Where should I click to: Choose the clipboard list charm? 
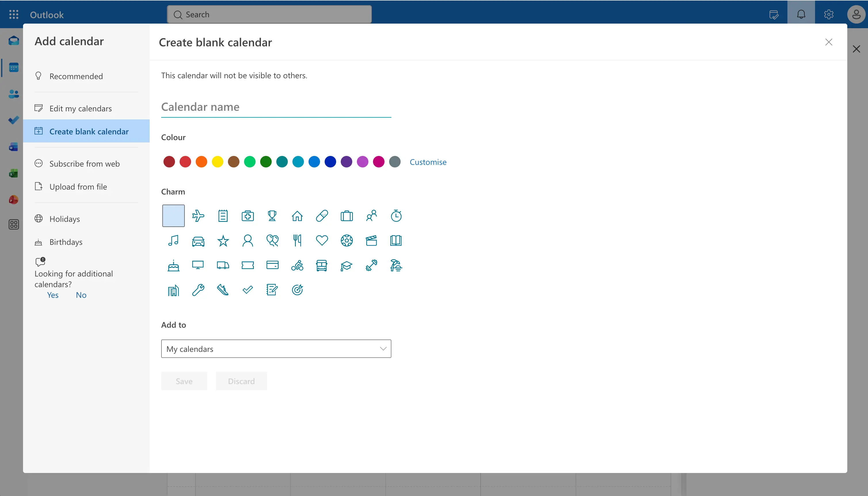click(223, 216)
